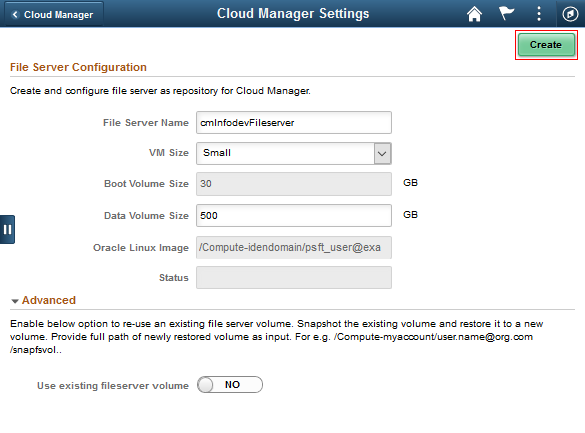
Task: Select the File Server Configuration heading
Action: coord(78,67)
